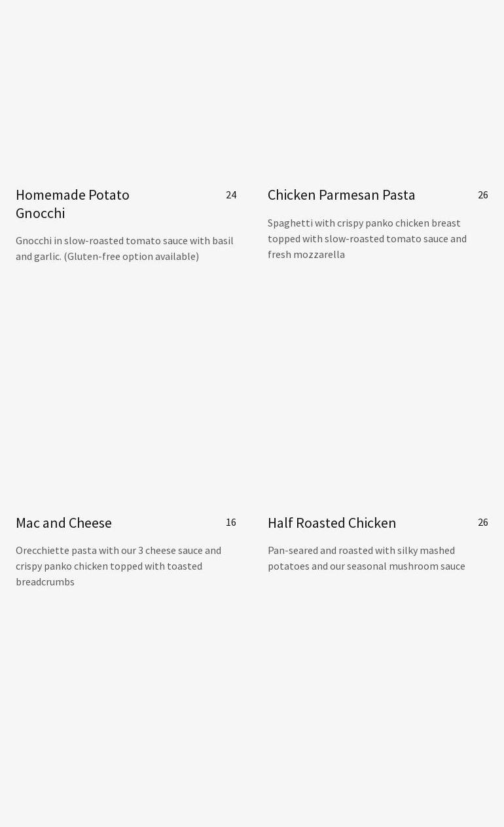Click the gnocchi slow-roasted tomato sauce description
The height and width of the screenshot is (827, 504).
(x=124, y=241)
